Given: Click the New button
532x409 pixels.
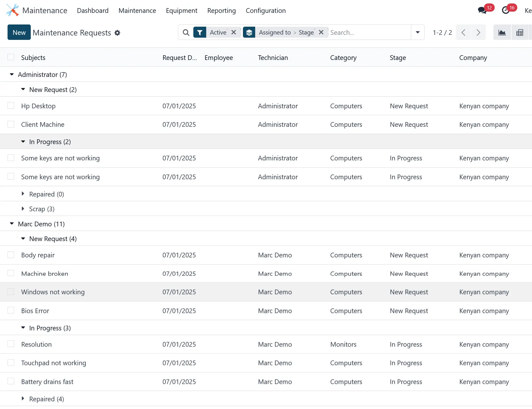Looking at the screenshot, I should pyautogui.click(x=19, y=33).
